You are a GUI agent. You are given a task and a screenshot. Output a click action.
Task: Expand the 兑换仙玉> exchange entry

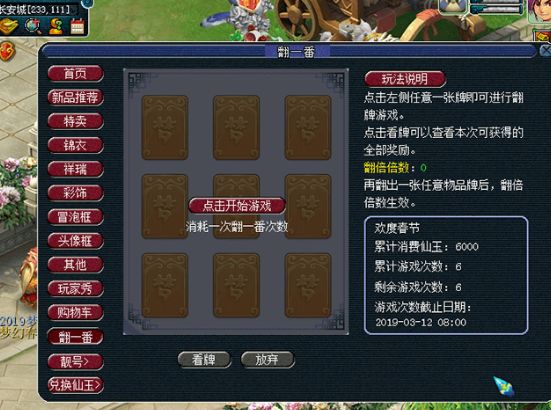tap(76, 385)
